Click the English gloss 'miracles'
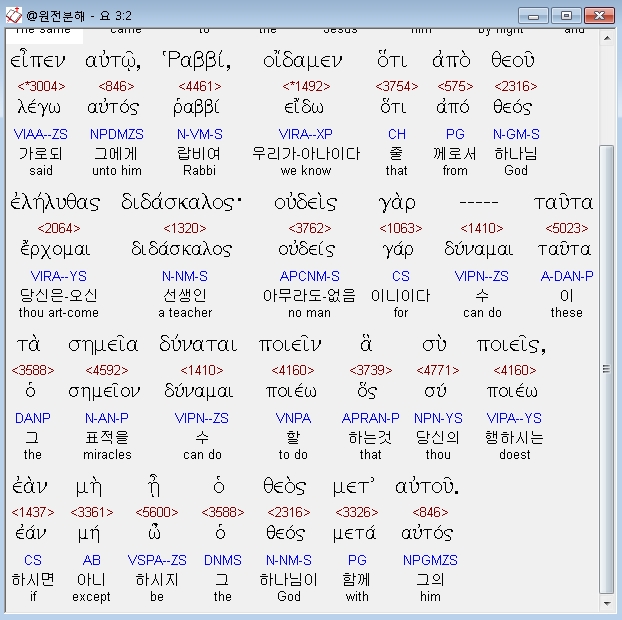 click(107, 455)
